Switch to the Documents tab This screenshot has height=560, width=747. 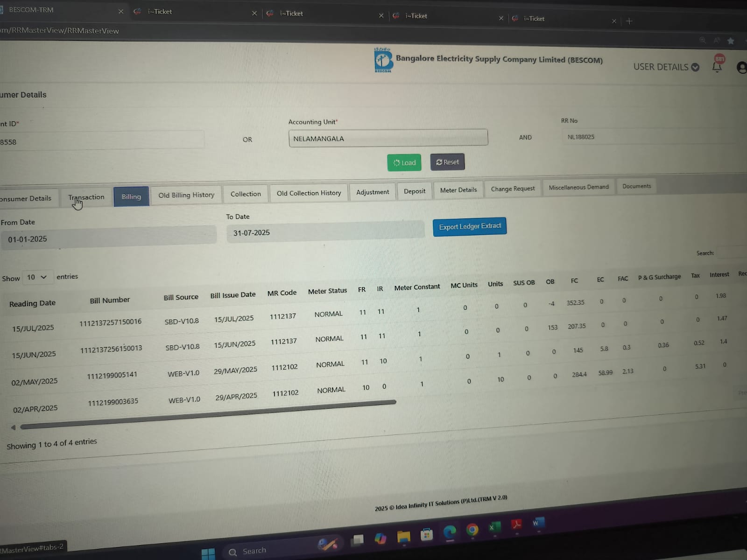[636, 186]
